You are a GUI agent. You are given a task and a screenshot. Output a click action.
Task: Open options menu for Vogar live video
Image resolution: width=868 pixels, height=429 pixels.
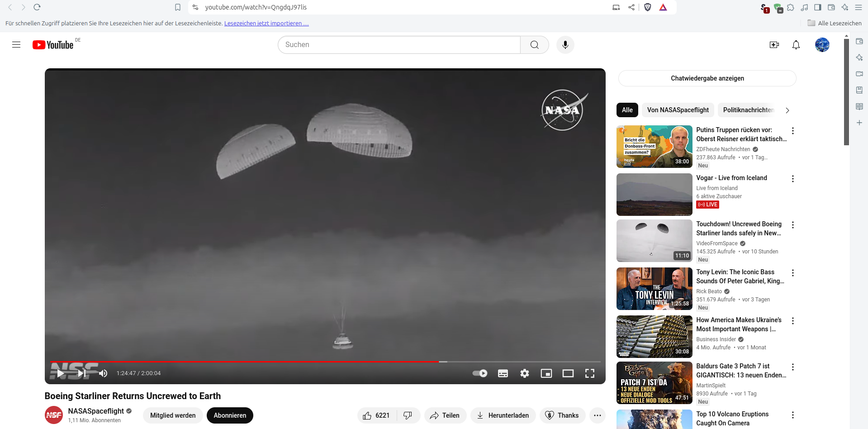click(792, 179)
